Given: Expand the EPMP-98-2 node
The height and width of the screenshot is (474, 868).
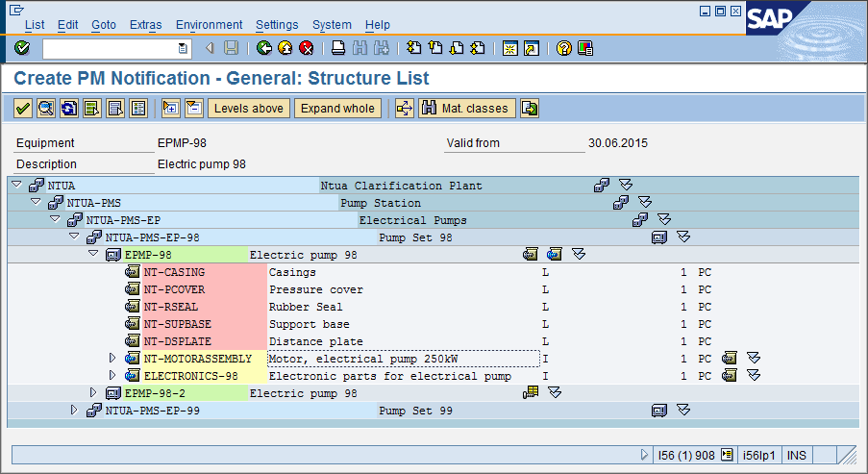Looking at the screenshot, I should click(93, 392).
